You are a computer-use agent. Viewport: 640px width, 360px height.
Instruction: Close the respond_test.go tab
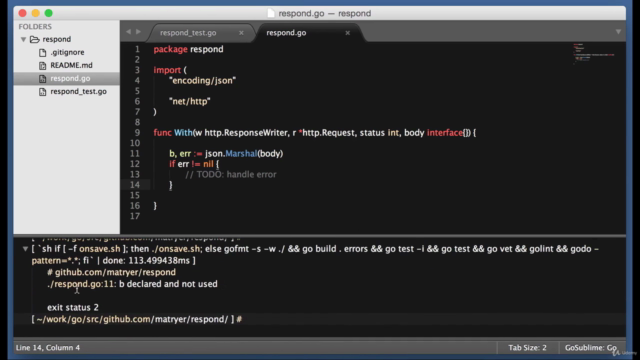click(x=241, y=33)
